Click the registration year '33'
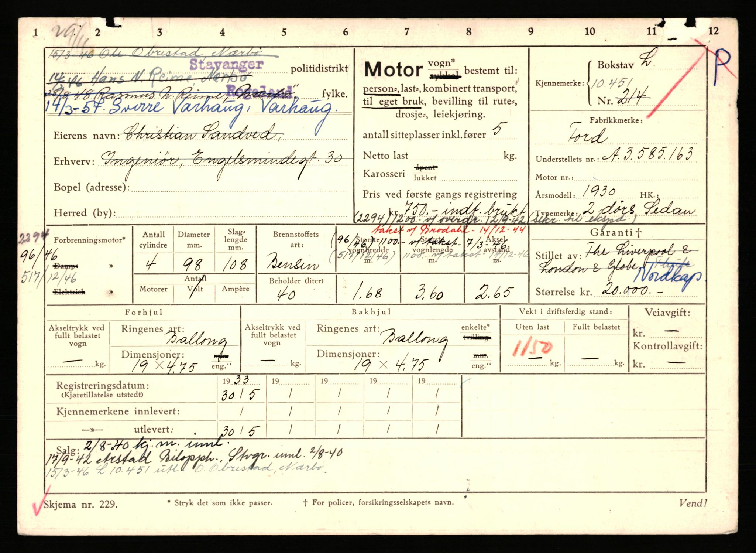Viewport: 756px width, 553px height. pos(242,380)
